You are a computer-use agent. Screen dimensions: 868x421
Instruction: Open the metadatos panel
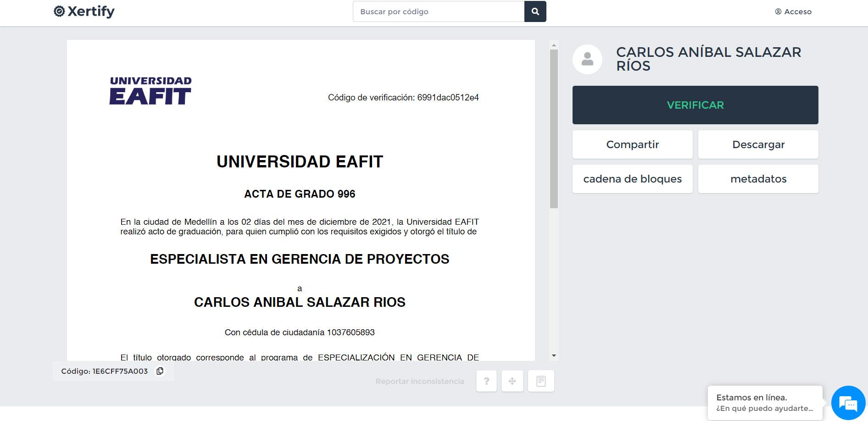pyautogui.click(x=758, y=179)
